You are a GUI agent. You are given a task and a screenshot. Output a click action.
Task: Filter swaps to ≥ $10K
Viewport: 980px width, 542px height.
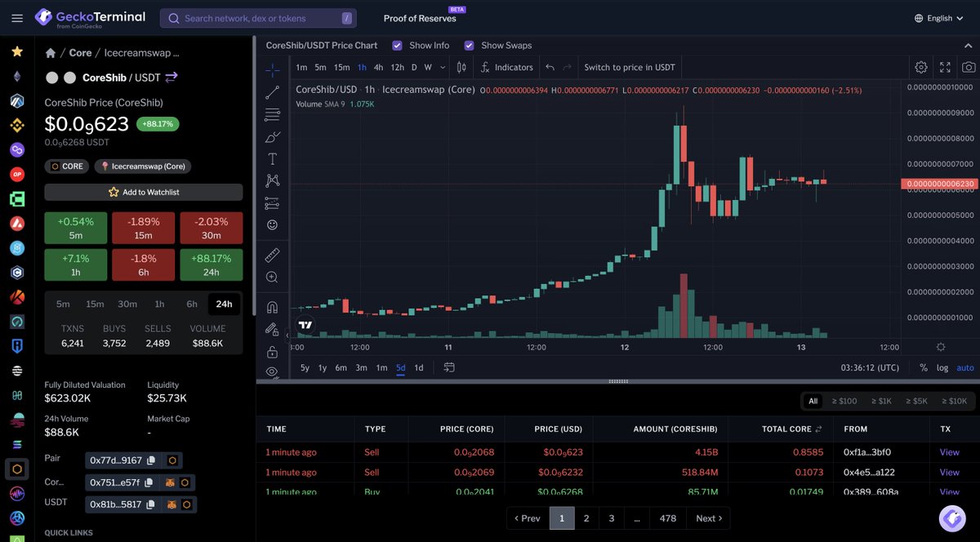(x=954, y=401)
